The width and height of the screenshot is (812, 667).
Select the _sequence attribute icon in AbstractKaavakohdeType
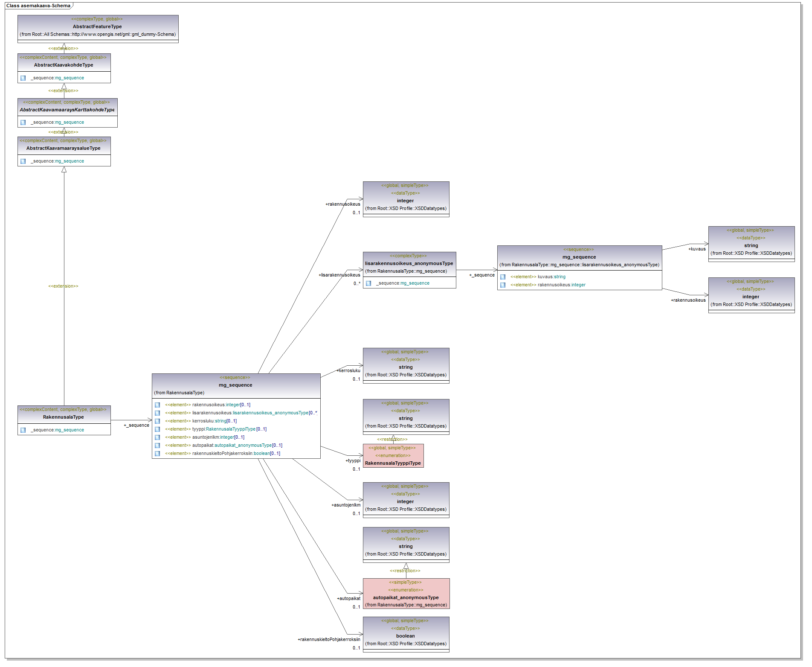23,78
